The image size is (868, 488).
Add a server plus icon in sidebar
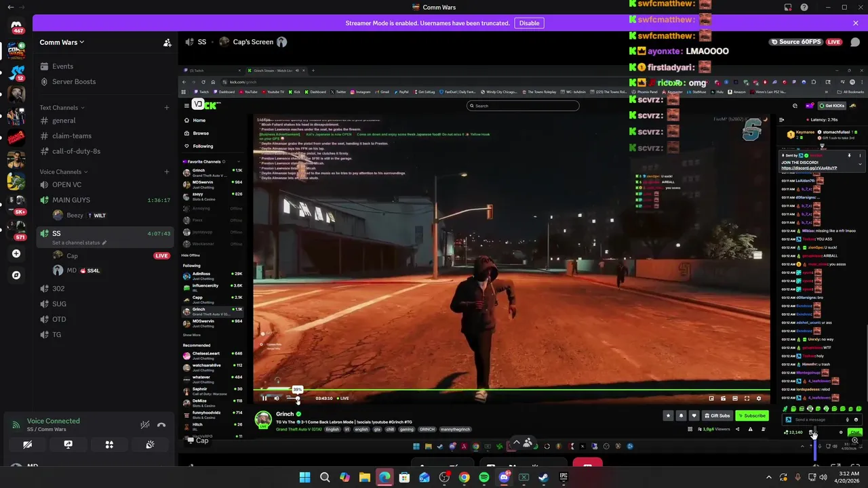pos(16,253)
